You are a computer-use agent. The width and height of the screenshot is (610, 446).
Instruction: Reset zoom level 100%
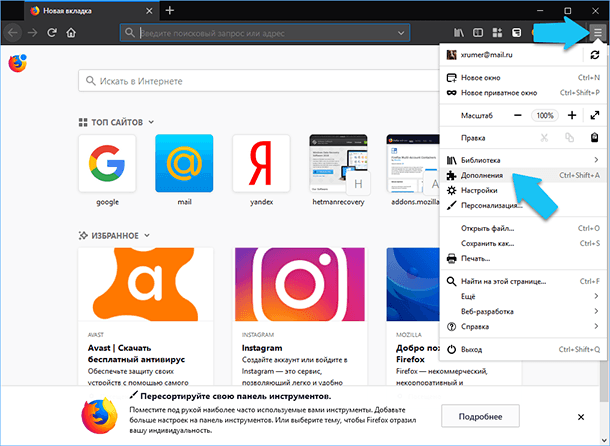click(545, 115)
